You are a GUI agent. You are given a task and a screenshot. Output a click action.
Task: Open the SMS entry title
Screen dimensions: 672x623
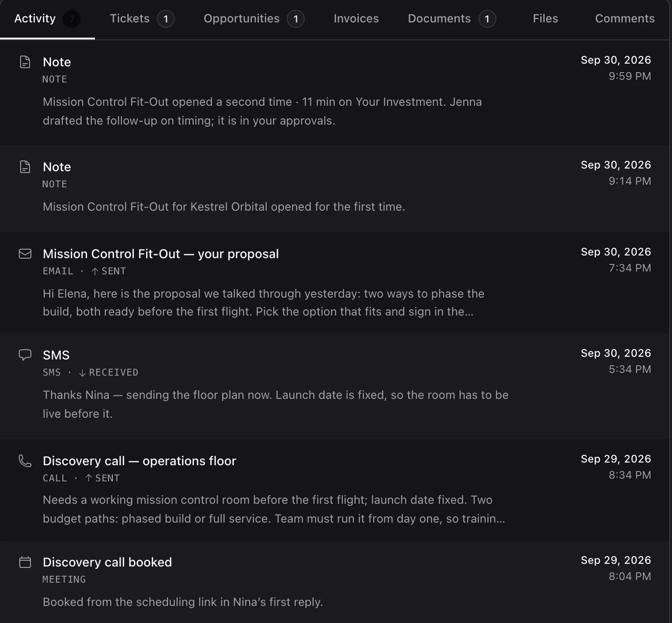tap(56, 355)
